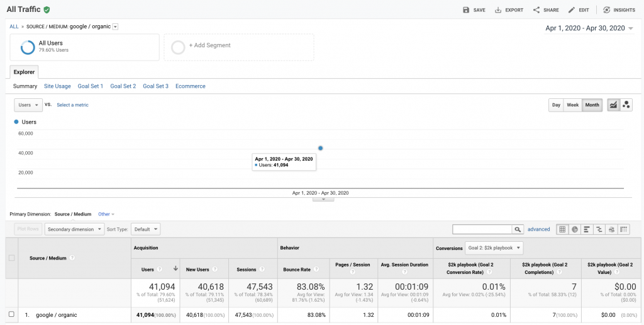The height and width of the screenshot is (325, 644).
Task: Open the Goal Set 1 sub-tab
Action: 91,86
